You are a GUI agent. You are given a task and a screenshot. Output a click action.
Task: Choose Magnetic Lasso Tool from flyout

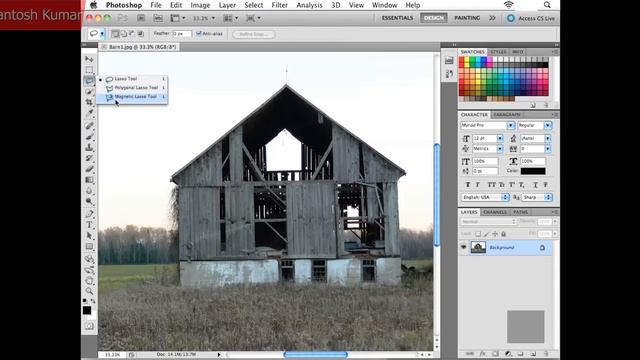click(132, 97)
